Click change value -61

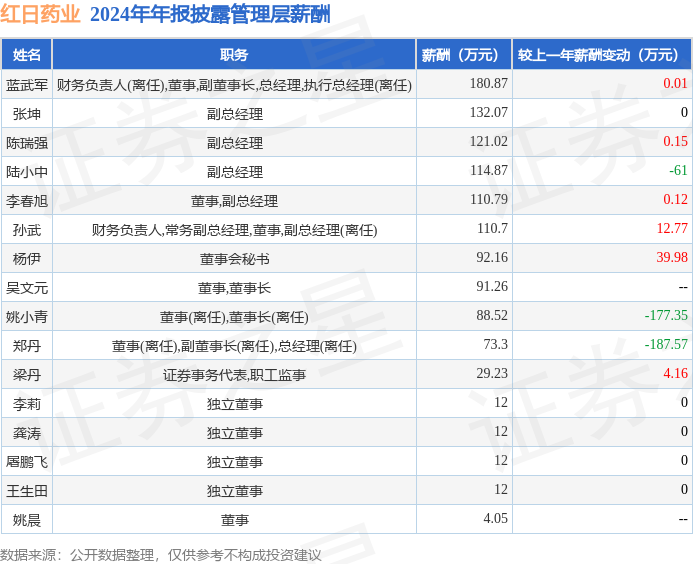[x=678, y=170]
